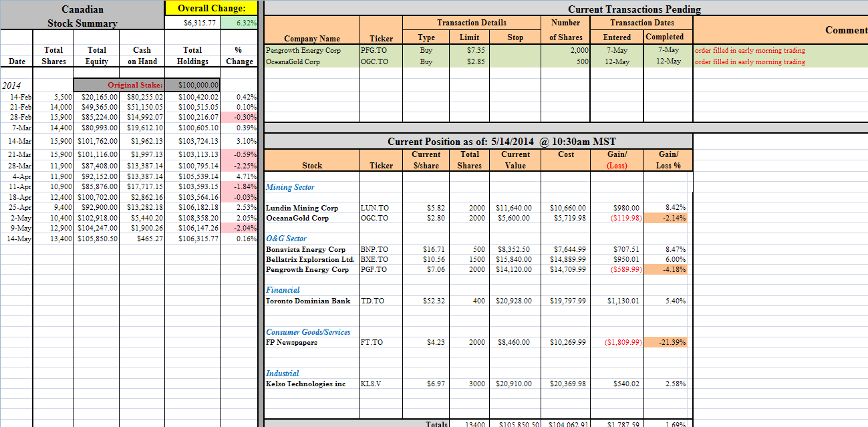Select the $15,840.00 current value cell
The image size is (868, 427).
pyautogui.click(x=515, y=259)
